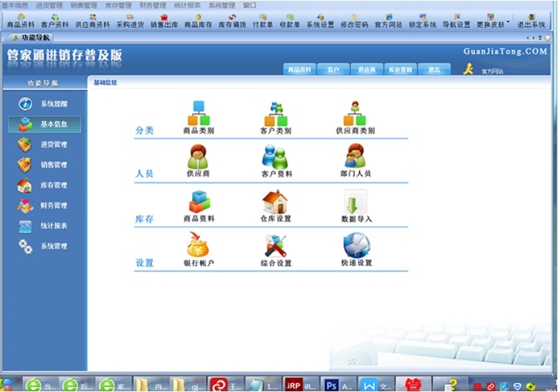Select 统计报表 in the sidebar
Screen dimensions: 560x392
click(x=45, y=226)
